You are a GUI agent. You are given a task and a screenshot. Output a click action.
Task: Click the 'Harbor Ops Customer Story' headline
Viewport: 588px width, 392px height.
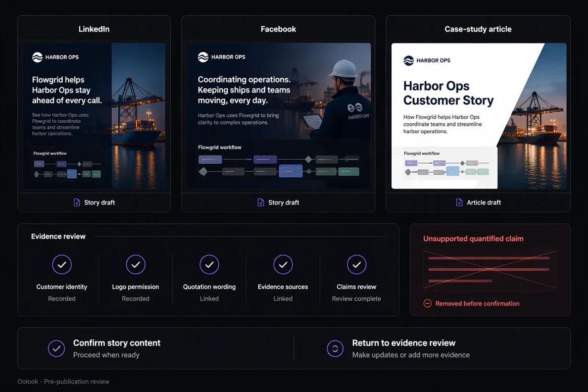click(449, 93)
